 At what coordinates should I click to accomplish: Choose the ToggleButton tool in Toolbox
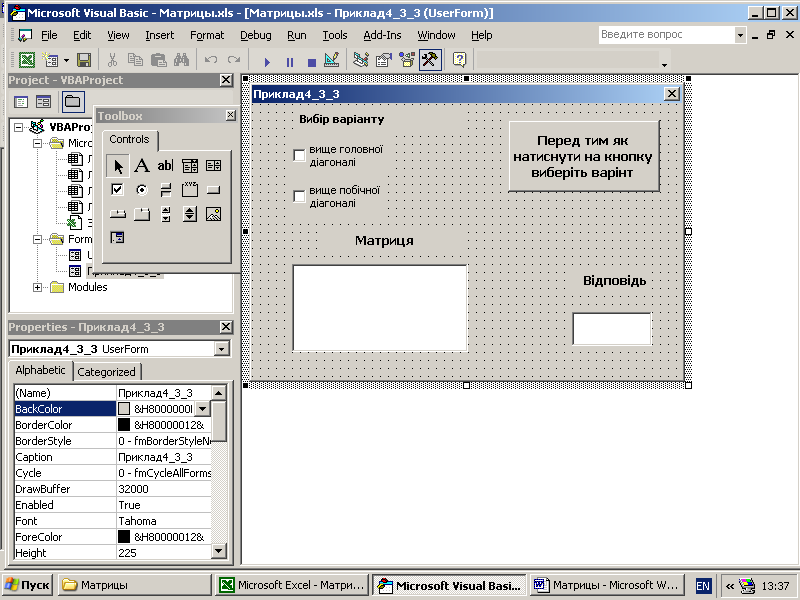165,190
